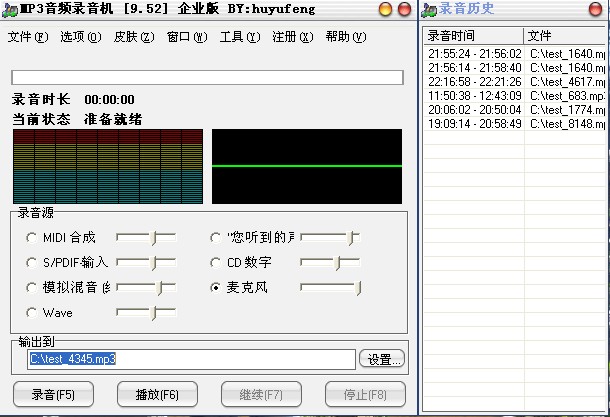The width and height of the screenshot is (610, 417).
Task: Click the 文件 column header in history
Action: click(x=565, y=36)
